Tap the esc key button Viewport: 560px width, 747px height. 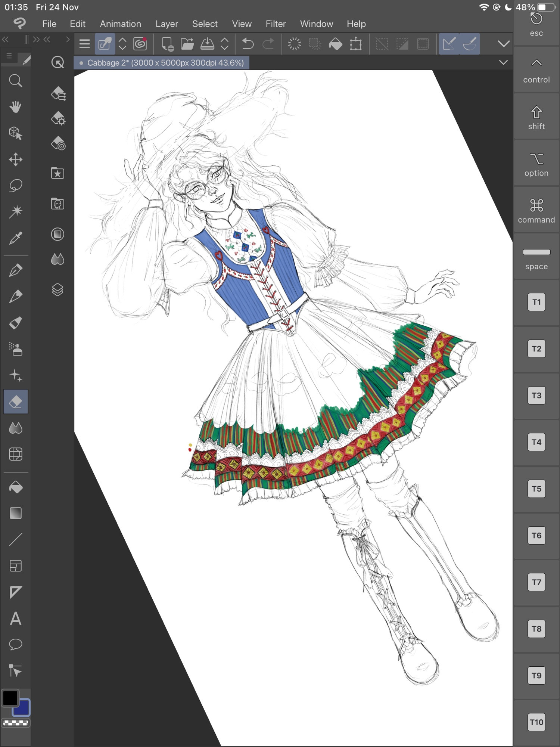[536, 25]
